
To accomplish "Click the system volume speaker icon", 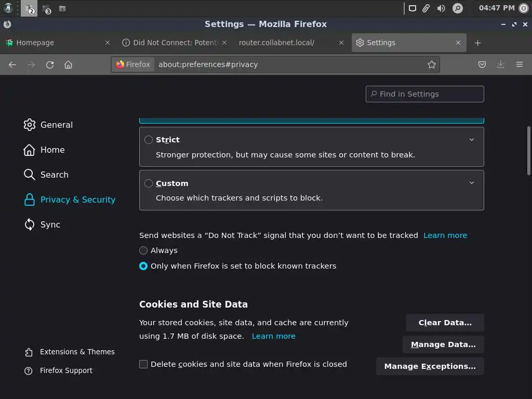I will click(x=441, y=8).
